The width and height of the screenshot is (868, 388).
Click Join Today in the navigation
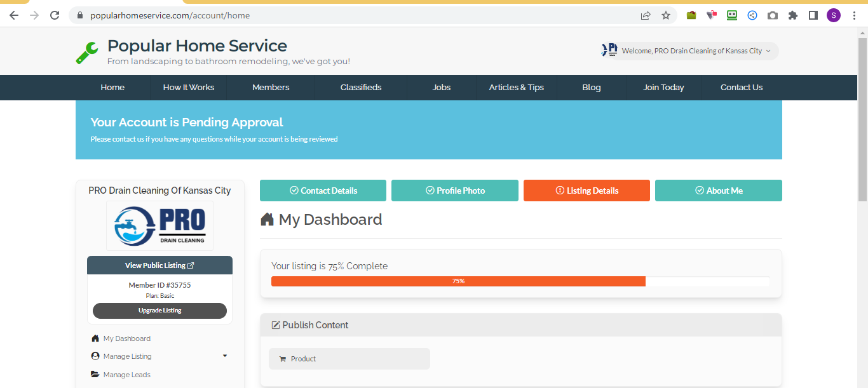coord(663,88)
